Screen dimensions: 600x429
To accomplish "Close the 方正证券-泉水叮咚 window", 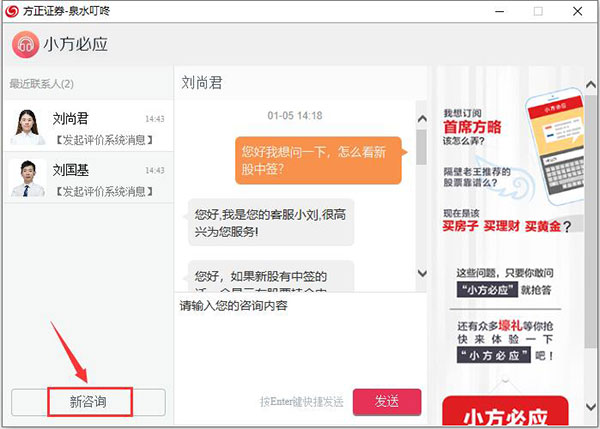I will point(577,11).
